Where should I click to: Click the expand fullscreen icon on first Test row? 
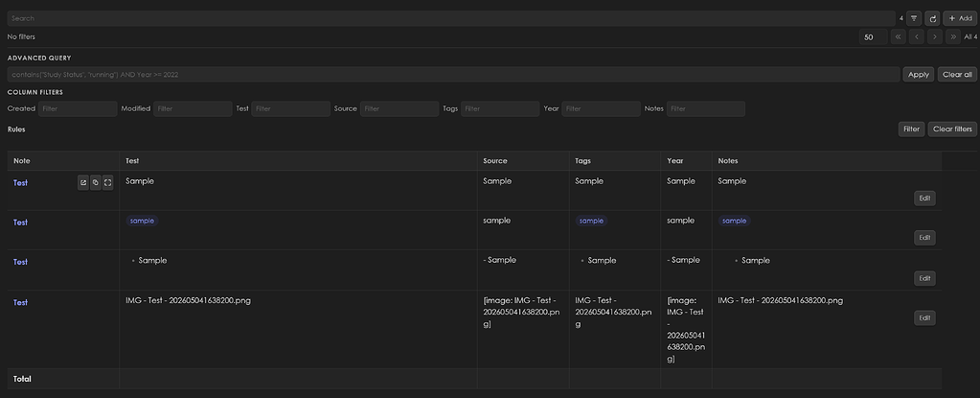[x=107, y=183]
